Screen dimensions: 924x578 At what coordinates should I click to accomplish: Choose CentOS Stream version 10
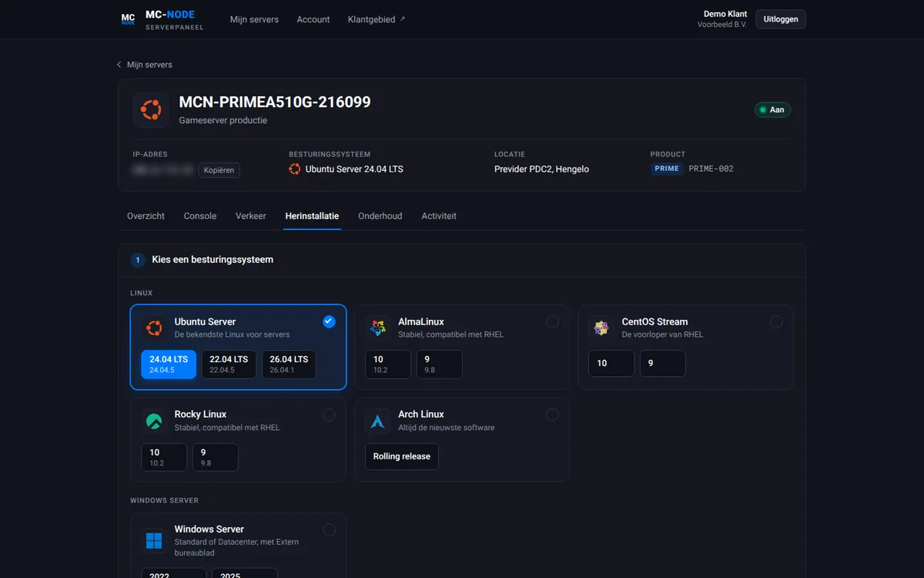(611, 363)
